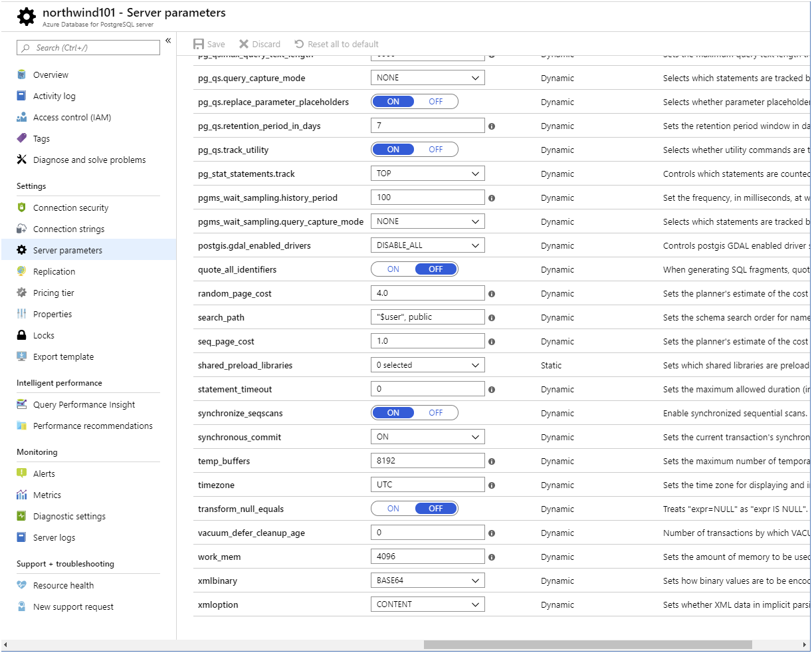Click the Connection security shield icon
The image size is (812, 653).
[22, 207]
